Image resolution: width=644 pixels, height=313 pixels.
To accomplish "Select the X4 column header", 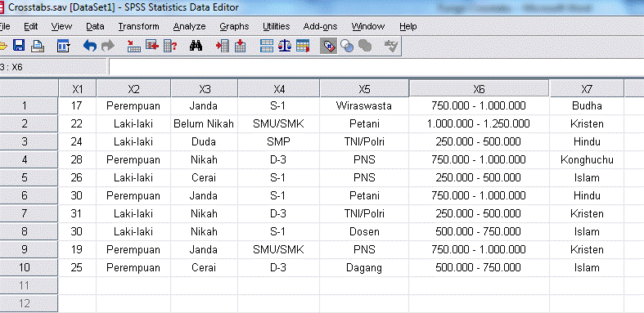I will [278, 88].
